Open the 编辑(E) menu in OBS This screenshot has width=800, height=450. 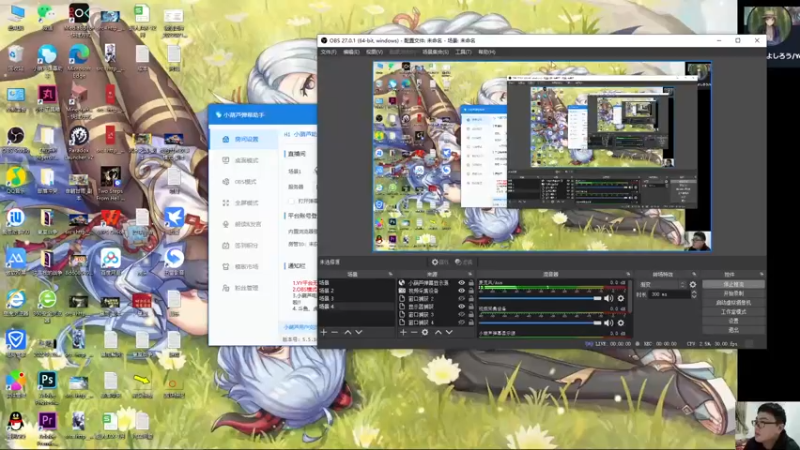point(351,52)
